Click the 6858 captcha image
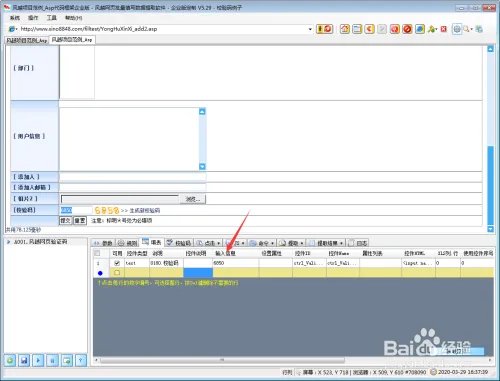 107,210
